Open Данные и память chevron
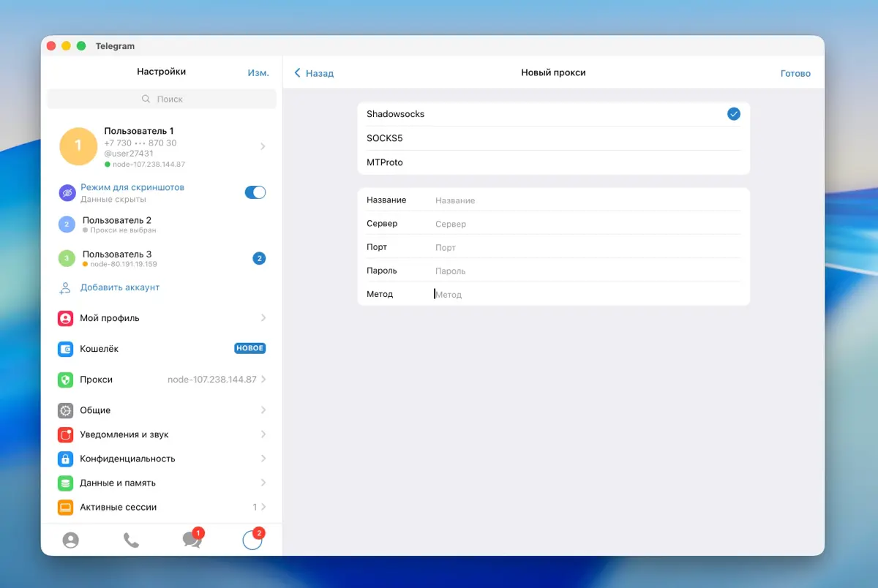 point(263,483)
